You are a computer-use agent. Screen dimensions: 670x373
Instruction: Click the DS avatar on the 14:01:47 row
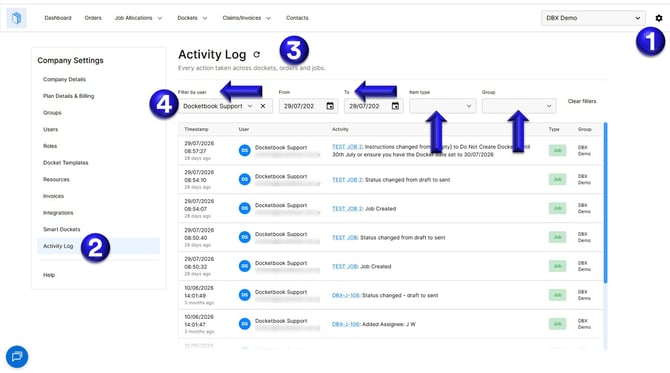(x=244, y=324)
